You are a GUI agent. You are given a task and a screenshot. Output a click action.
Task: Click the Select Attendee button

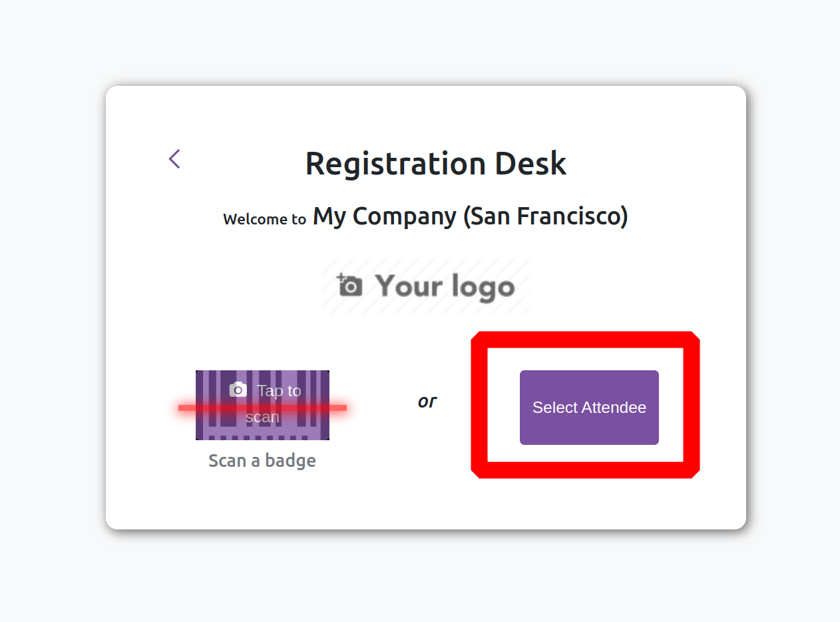click(x=589, y=408)
